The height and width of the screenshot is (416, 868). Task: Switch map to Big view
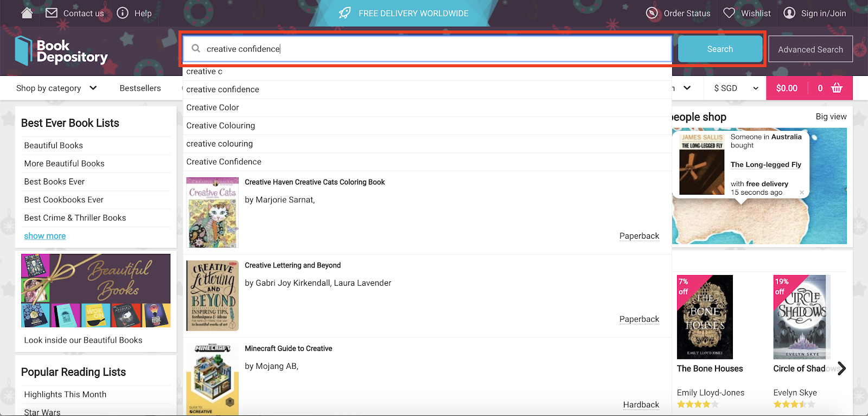(831, 117)
